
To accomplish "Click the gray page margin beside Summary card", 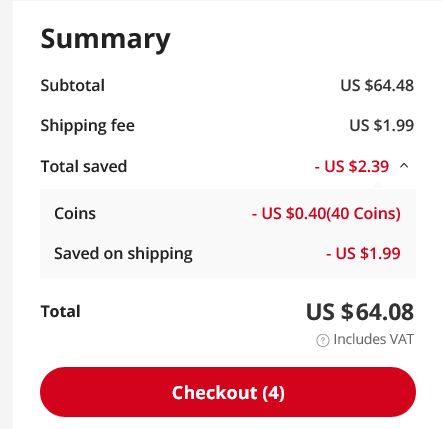I will [6, 214].
